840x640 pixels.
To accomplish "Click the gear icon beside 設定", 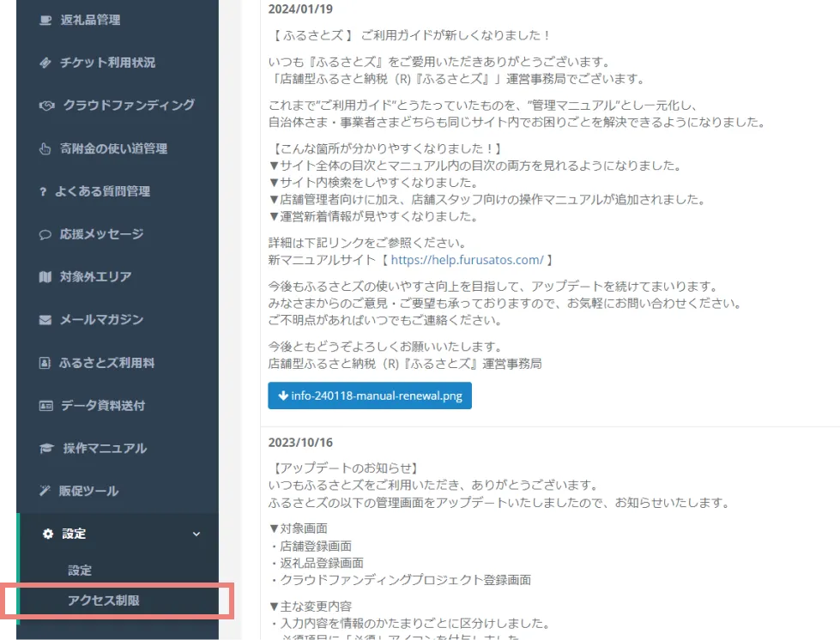I will [48, 534].
